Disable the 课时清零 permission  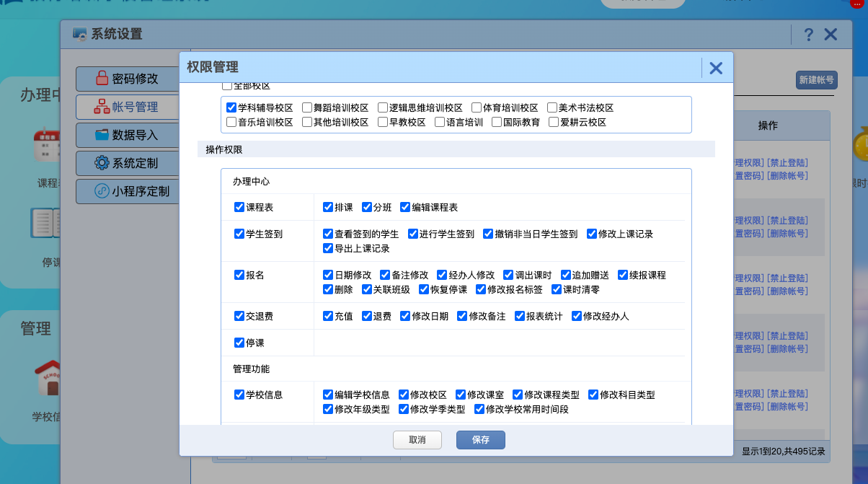556,289
